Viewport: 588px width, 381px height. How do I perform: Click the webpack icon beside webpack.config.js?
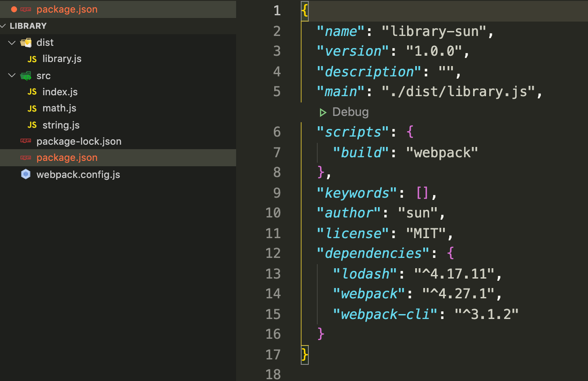coord(26,174)
